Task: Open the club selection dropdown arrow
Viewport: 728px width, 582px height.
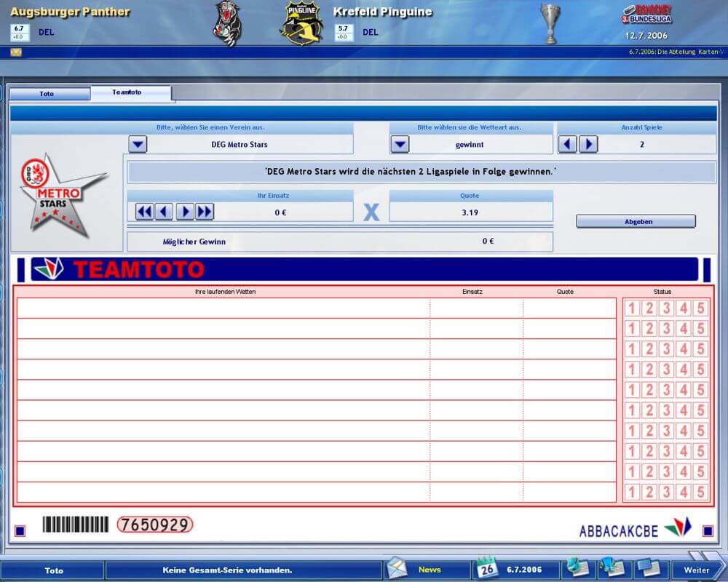Action: 138,144
